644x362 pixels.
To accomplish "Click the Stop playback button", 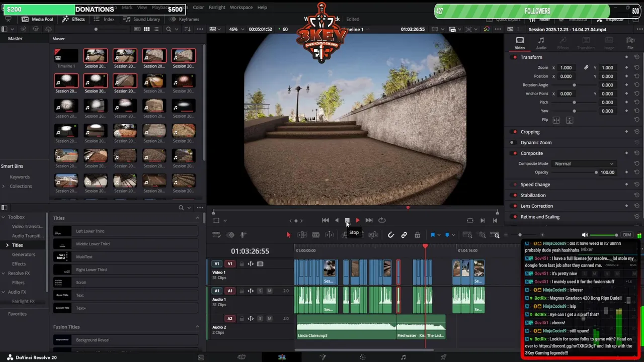I will [x=347, y=220].
